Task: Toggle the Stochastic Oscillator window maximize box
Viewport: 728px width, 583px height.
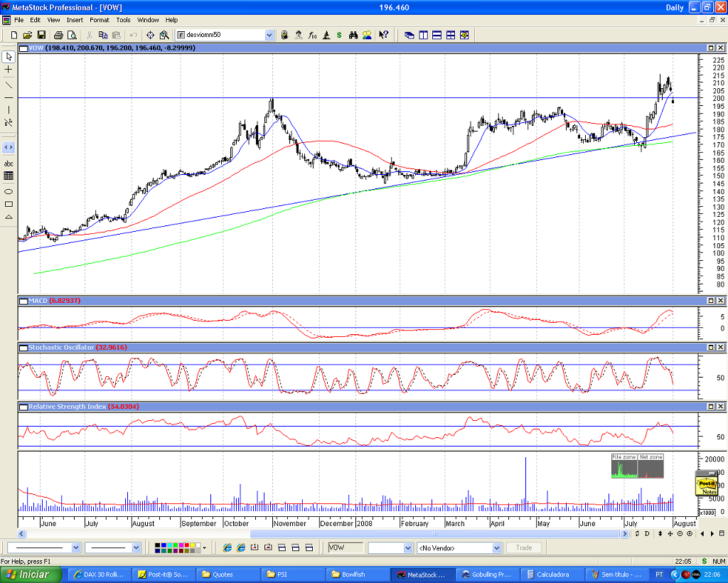Action: tap(711, 347)
